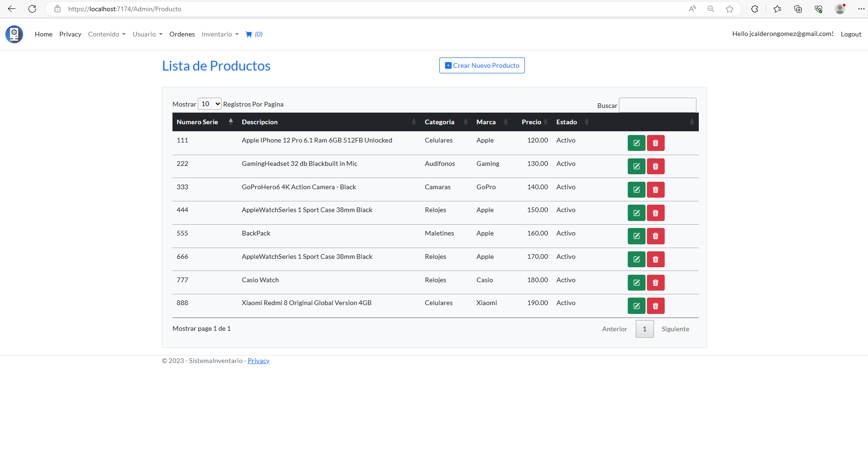Click the Logout link
Screen dimensions: 868x470
(x=851, y=34)
